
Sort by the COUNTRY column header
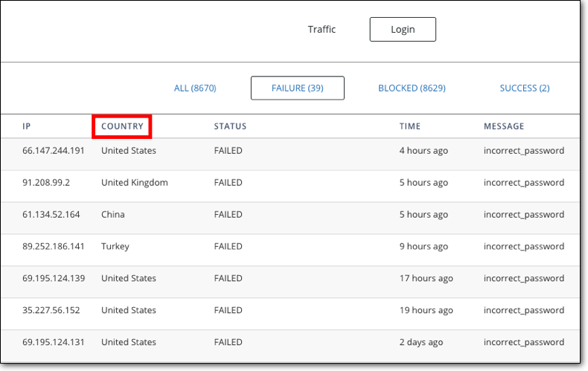122,126
